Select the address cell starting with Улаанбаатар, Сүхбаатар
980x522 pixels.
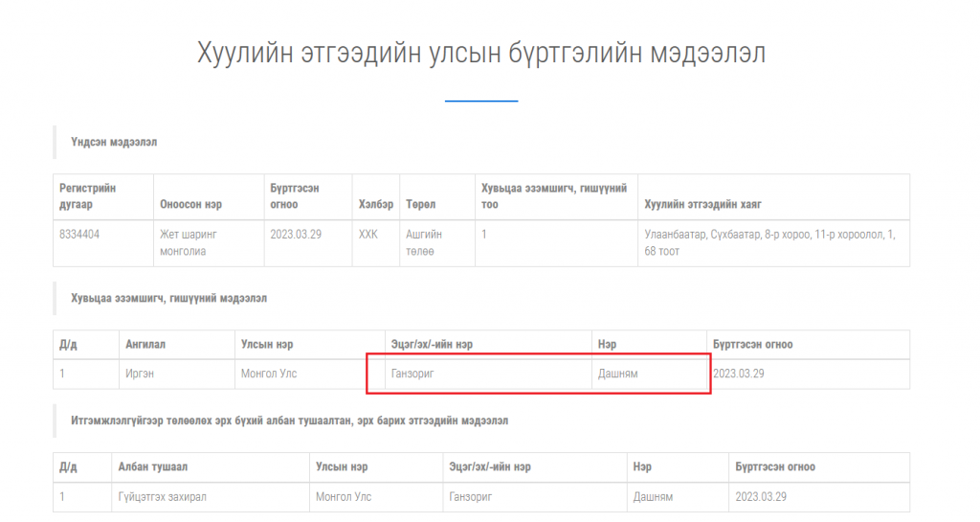point(769,242)
